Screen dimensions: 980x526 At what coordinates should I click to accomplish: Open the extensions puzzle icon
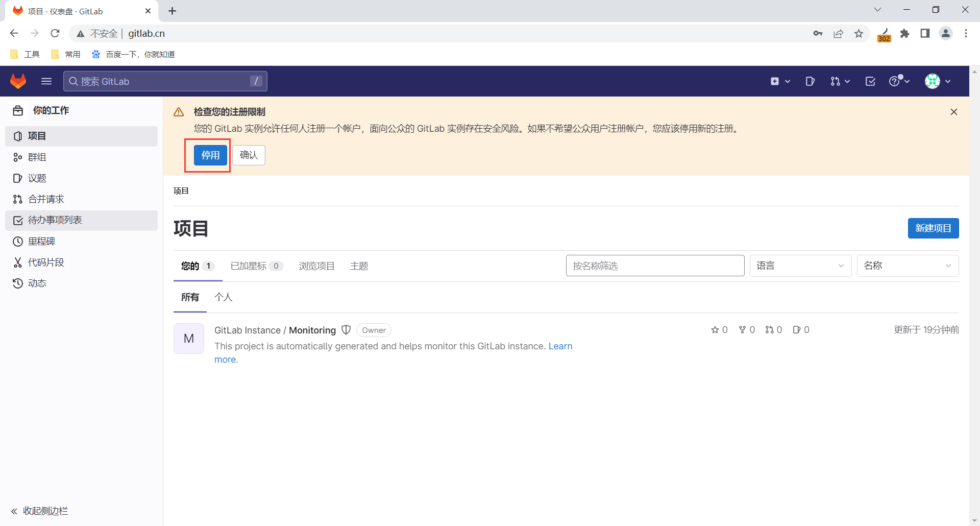click(x=905, y=33)
